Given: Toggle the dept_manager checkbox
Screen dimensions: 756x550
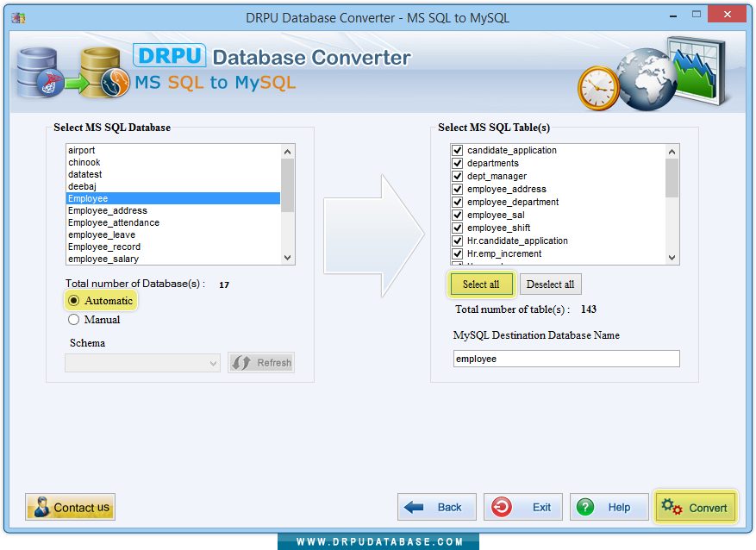Looking at the screenshot, I should (x=458, y=177).
